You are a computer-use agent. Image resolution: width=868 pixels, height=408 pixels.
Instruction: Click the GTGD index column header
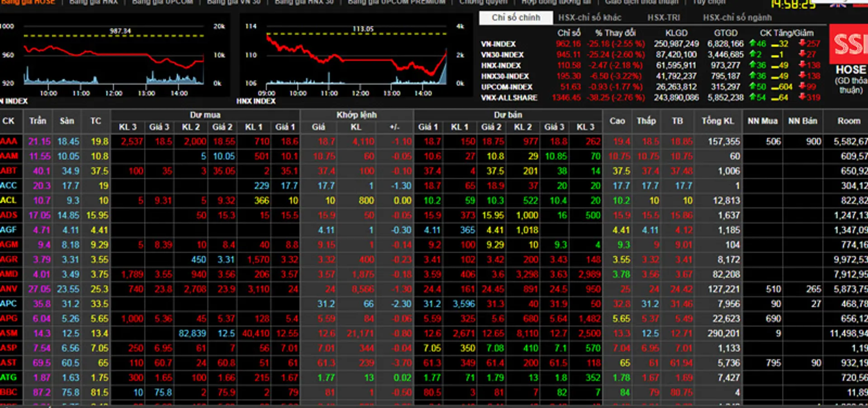pos(726,33)
